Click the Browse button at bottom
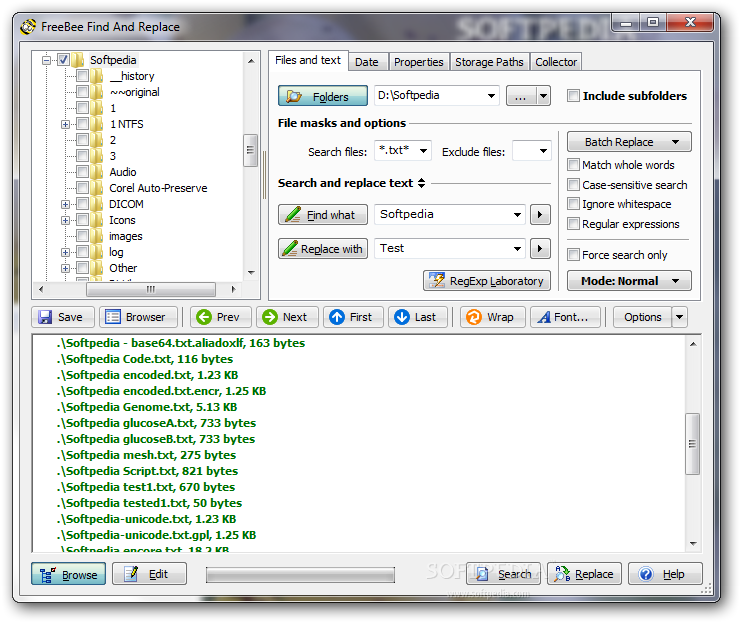The image size is (741, 623). coord(69,574)
